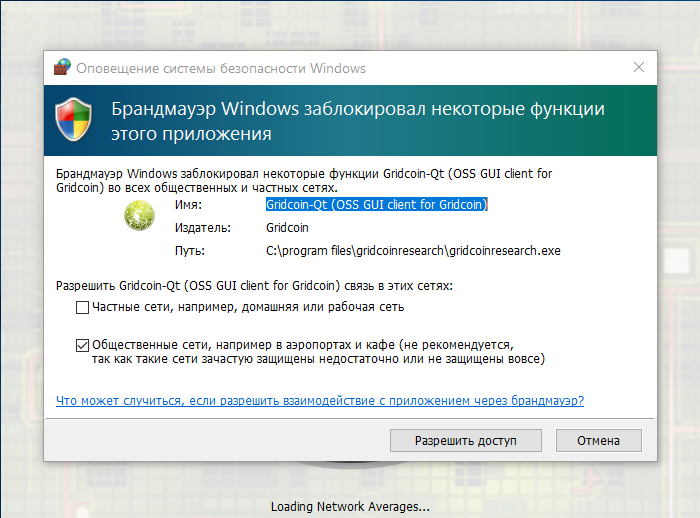Click the firewall icon in the title bar

tap(62, 68)
